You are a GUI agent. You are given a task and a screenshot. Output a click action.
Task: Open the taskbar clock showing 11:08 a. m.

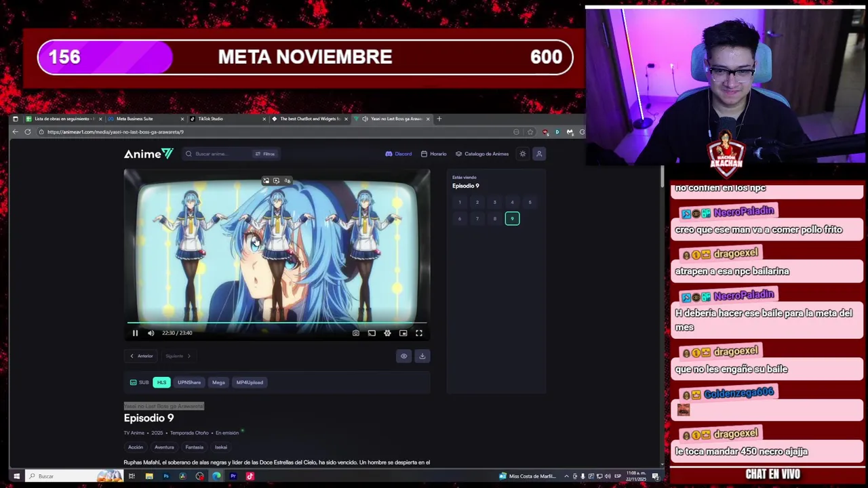636,476
